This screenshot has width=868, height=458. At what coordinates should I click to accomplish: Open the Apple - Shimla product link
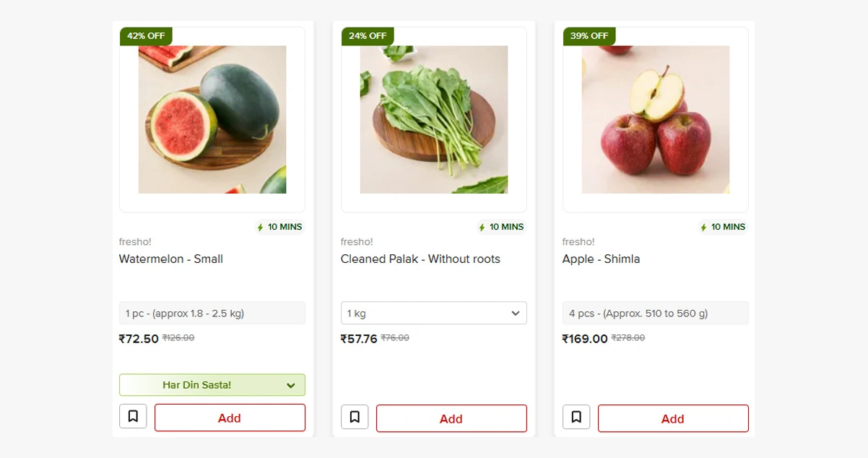[601, 259]
